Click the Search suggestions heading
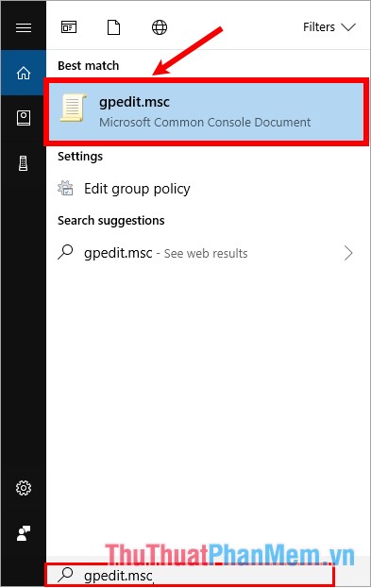The width and height of the screenshot is (371, 588). tap(111, 221)
